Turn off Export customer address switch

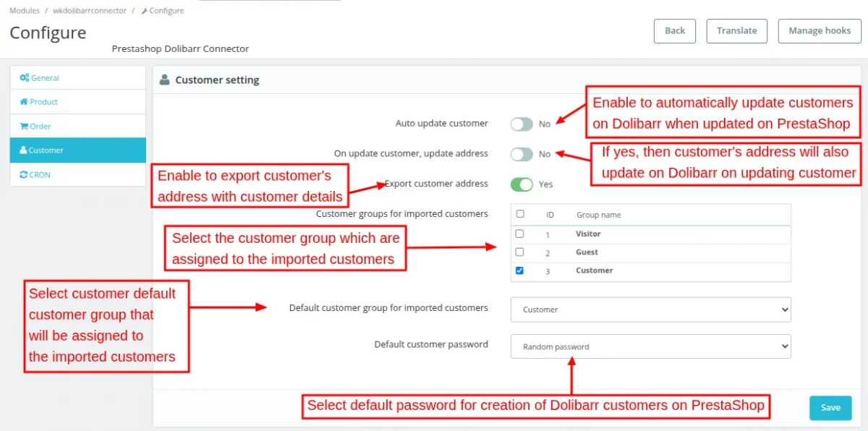click(522, 184)
